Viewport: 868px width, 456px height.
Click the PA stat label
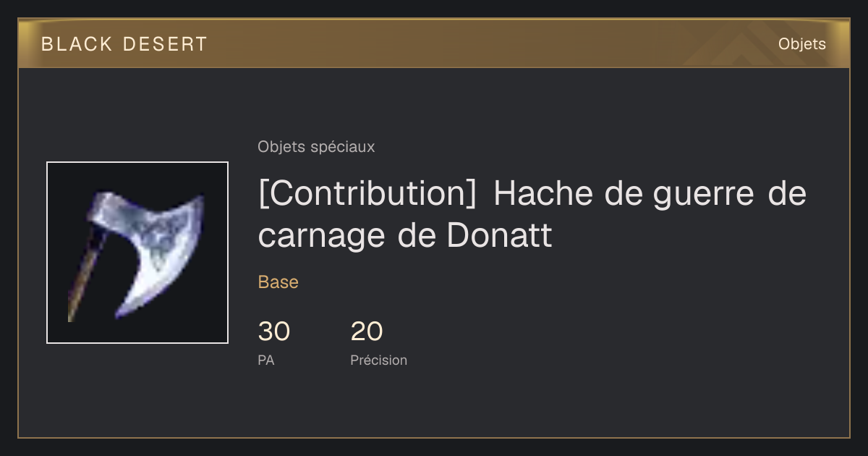tap(266, 360)
